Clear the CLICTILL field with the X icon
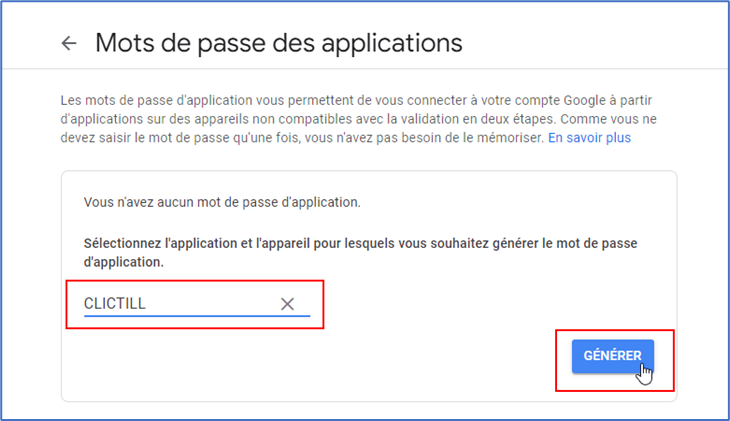This screenshot has width=730, height=421. 287,304
